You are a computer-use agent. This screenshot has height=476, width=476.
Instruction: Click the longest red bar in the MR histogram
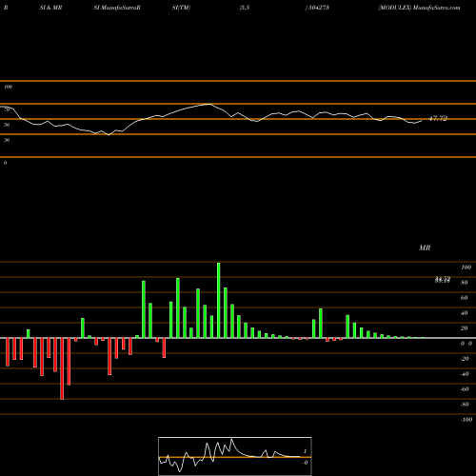click(x=62, y=368)
